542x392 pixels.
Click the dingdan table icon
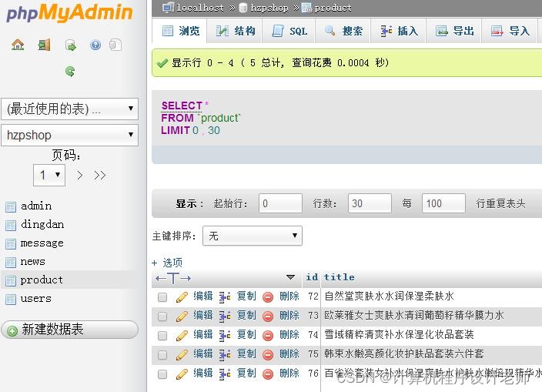pyautogui.click(x=11, y=226)
